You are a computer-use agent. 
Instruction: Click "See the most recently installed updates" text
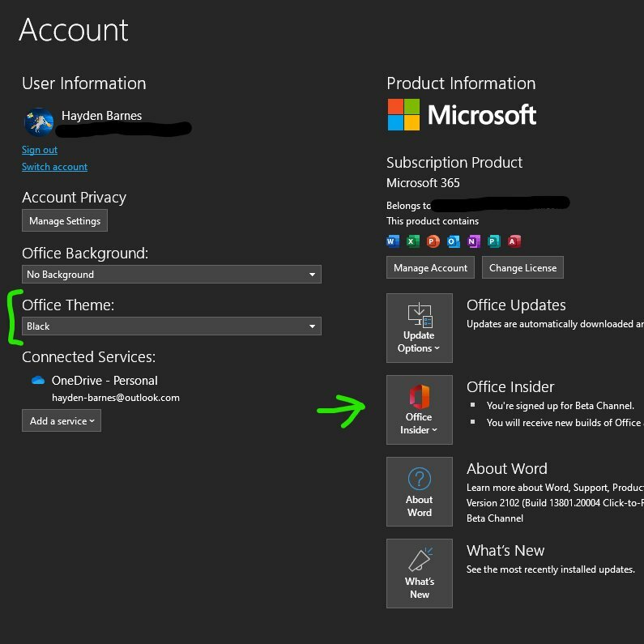(x=551, y=569)
